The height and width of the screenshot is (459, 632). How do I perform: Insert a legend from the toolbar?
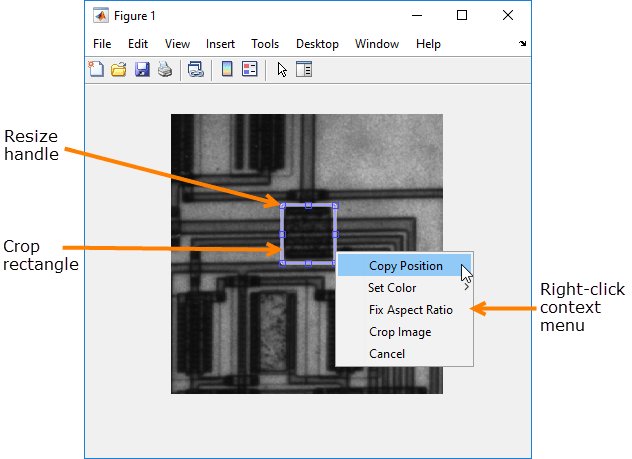[249, 69]
